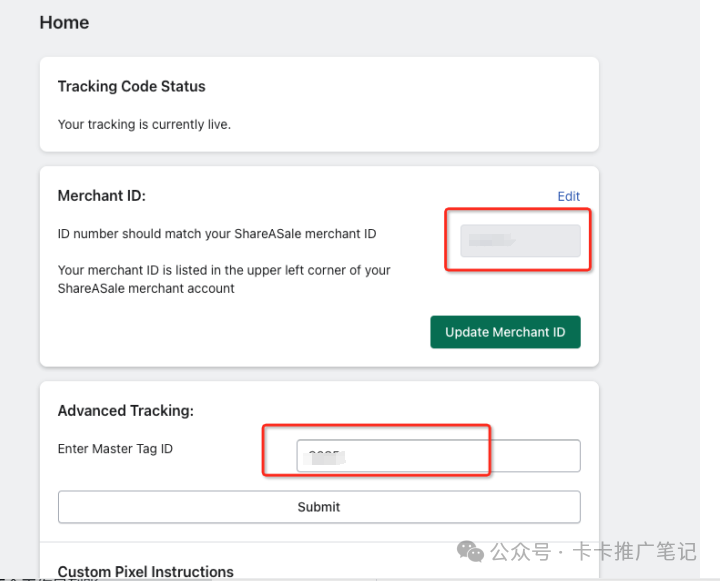
Task: Select the Tracking Code Status heading
Action: click(x=131, y=86)
